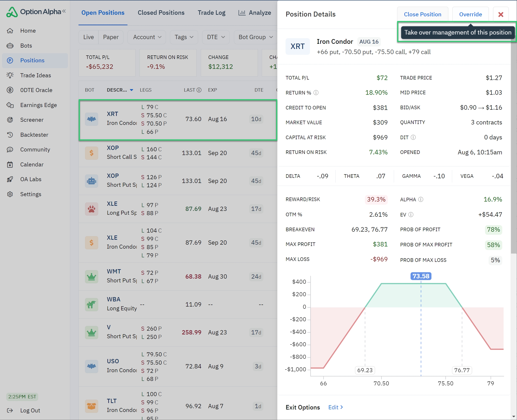
Task: Click the position details panel scrollbar
Action: [513, 145]
